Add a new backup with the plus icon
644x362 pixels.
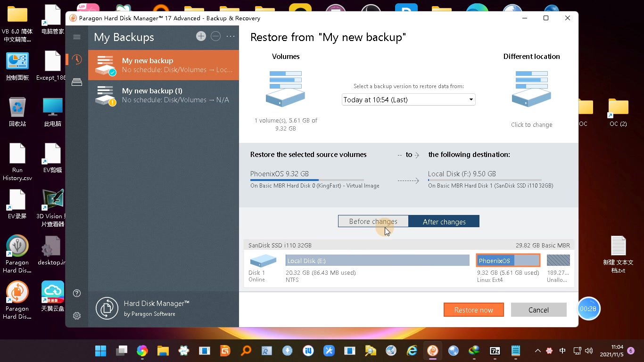[201, 36]
